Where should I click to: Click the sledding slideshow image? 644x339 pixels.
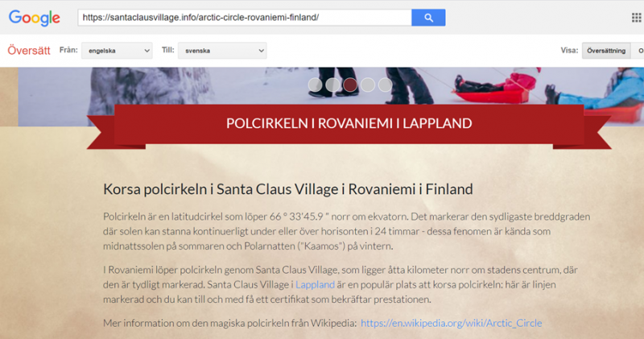(x=331, y=97)
